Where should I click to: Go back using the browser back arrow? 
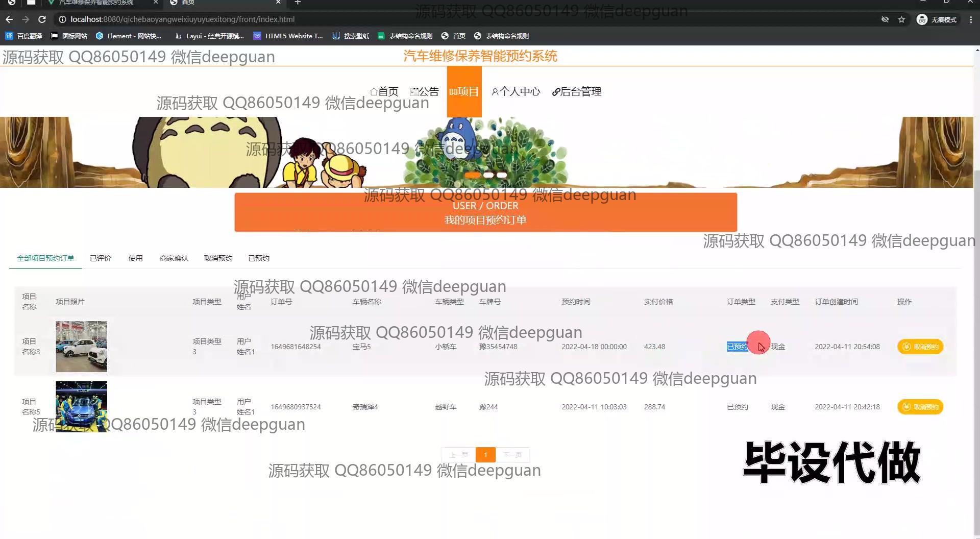(9, 19)
